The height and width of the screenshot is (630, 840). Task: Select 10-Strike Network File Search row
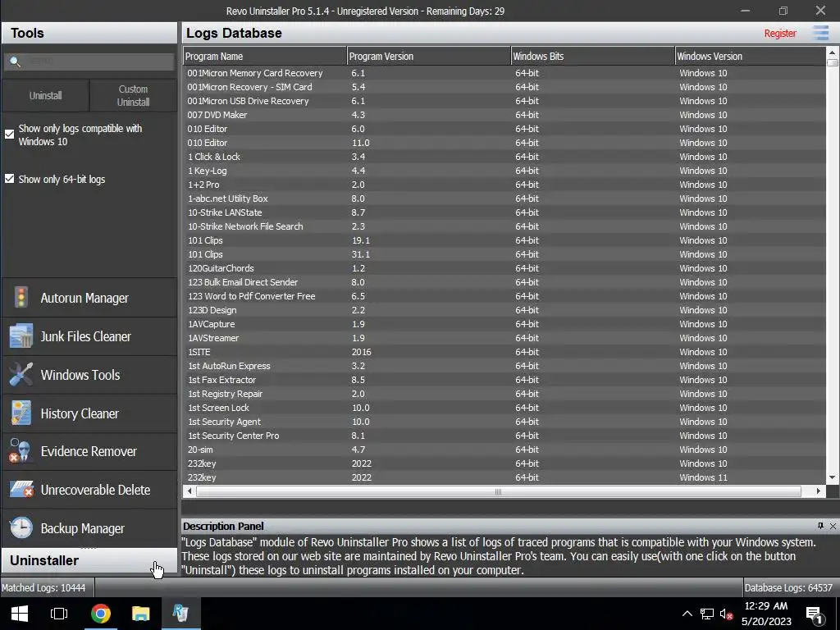pyautogui.click(x=504, y=226)
